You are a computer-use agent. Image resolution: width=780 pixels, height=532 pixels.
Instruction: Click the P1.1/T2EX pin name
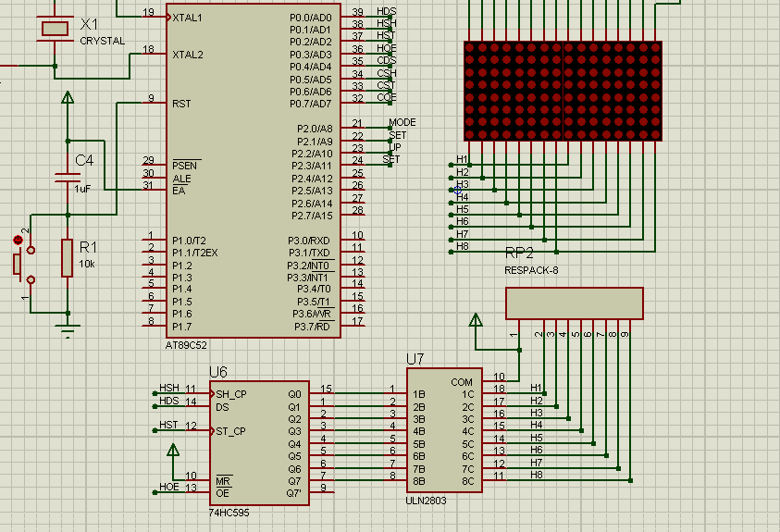(x=195, y=254)
